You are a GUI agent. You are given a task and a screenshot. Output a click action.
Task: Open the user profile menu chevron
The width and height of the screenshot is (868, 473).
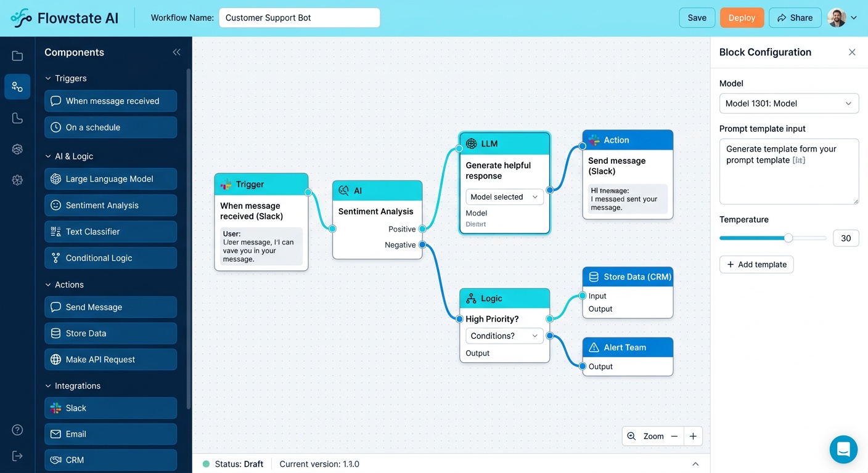(854, 18)
